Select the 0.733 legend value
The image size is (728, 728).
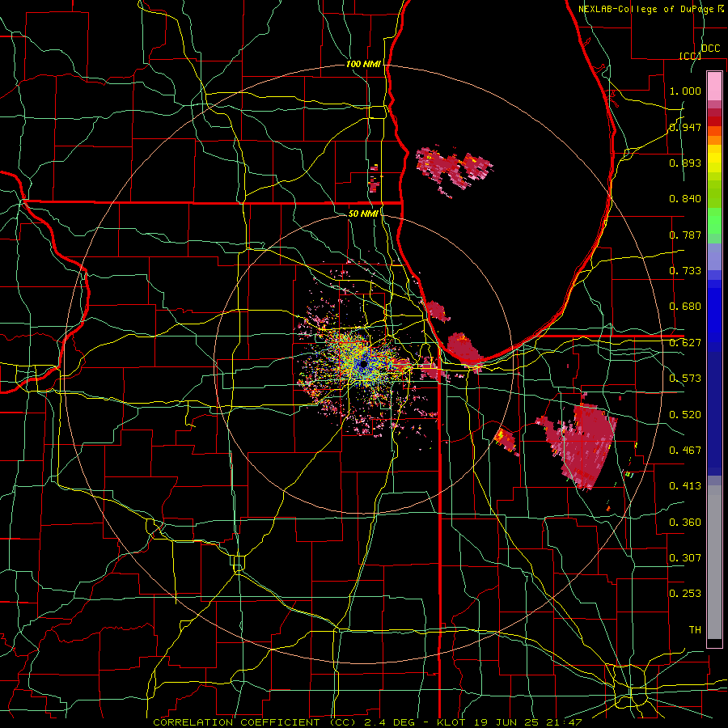pos(685,271)
